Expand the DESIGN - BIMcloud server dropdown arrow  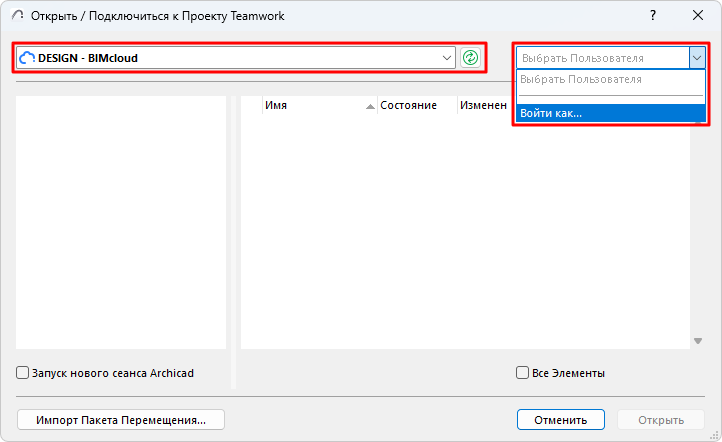[447, 58]
